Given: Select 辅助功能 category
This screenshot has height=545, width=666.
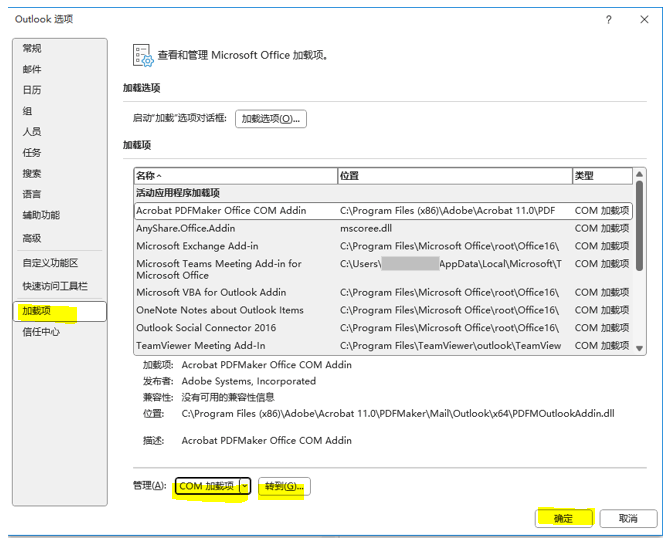Looking at the screenshot, I should point(59,215).
